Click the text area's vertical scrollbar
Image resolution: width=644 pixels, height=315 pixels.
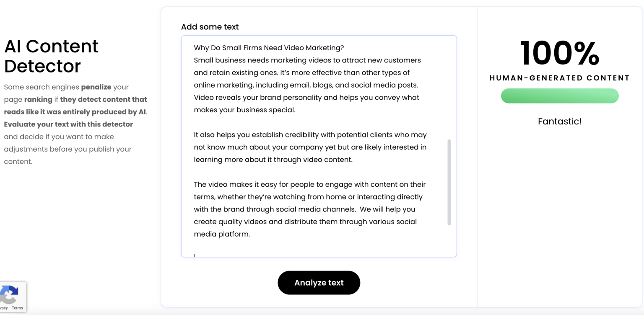tap(449, 182)
